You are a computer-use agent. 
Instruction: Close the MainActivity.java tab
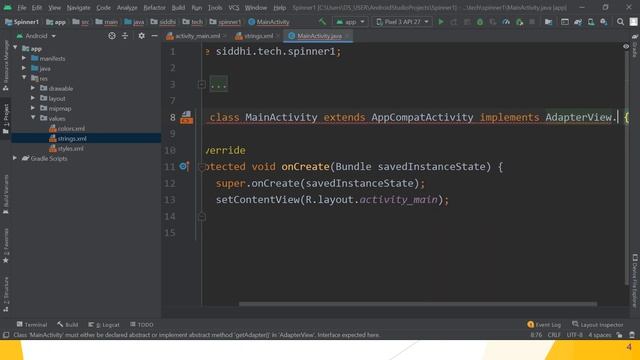click(347, 36)
